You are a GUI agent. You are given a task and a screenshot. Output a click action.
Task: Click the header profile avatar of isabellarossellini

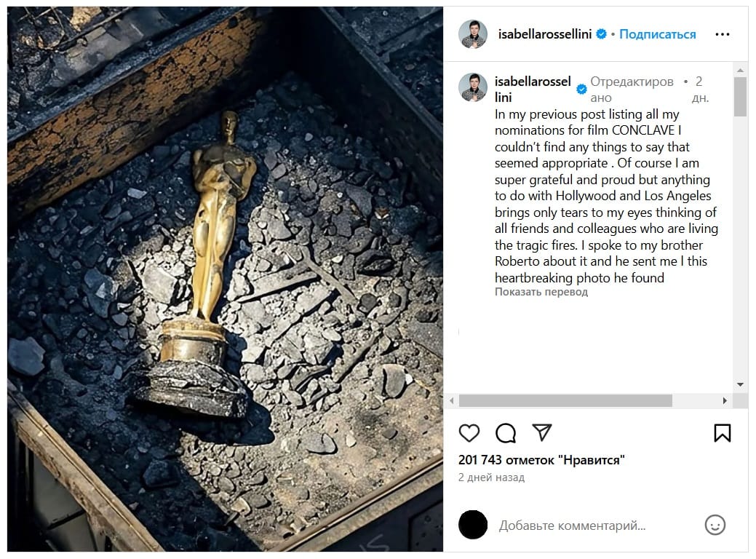coord(472,34)
